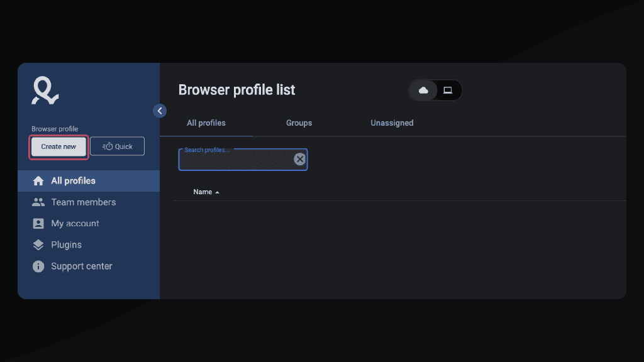Clear the search field using the X icon
This screenshot has height=362, width=644.
pyautogui.click(x=299, y=158)
